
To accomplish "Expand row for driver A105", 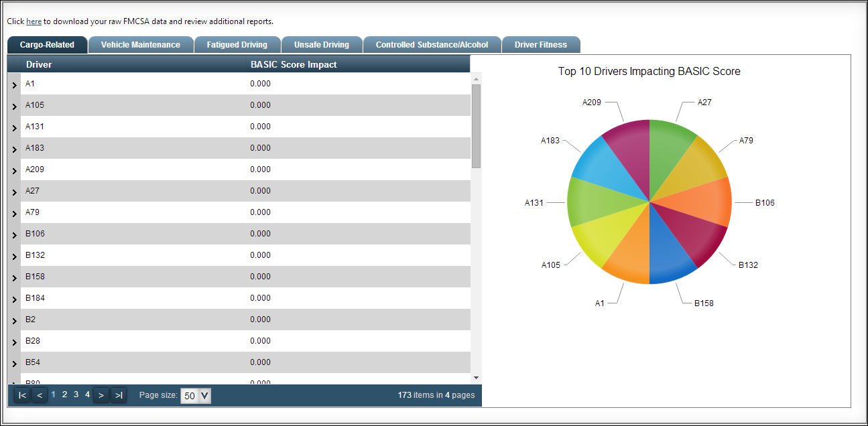I will (x=14, y=106).
